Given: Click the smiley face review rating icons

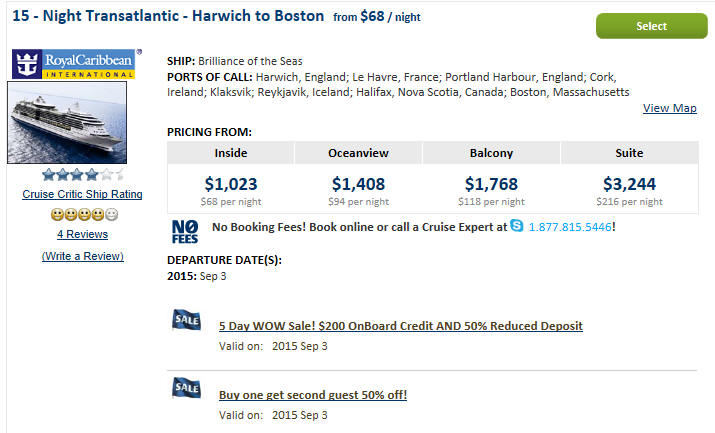Looking at the screenshot, I should coord(82,214).
